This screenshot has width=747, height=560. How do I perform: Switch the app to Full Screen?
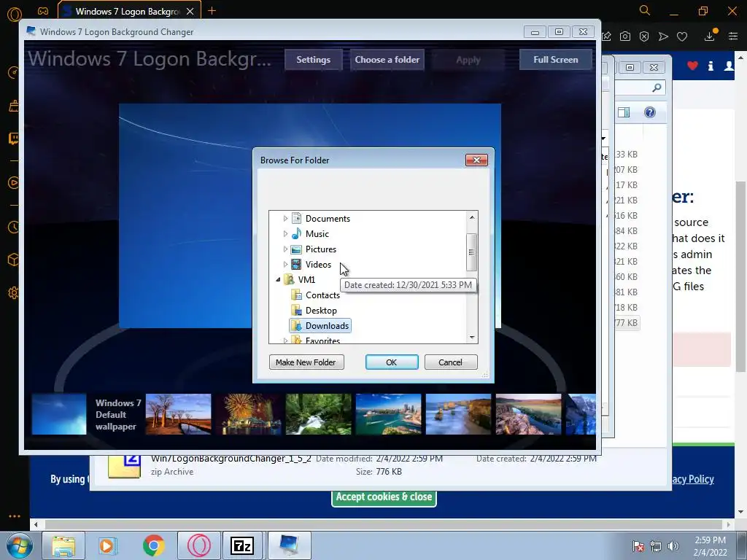[x=555, y=60]
